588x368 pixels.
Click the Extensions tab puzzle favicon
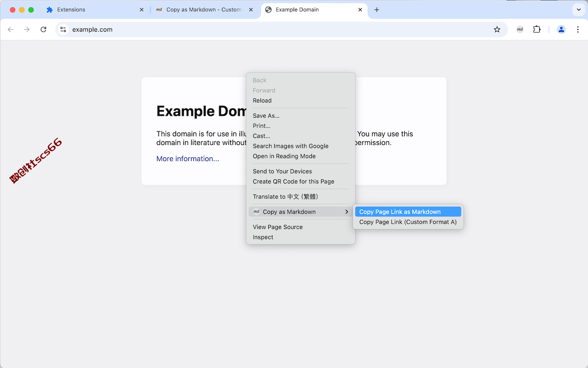coord(50,10)
